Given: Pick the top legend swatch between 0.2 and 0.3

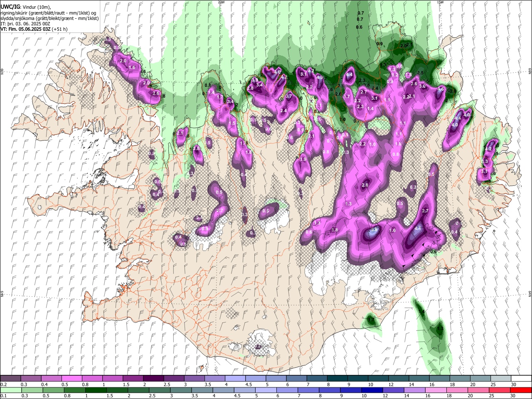Looking at the screenshot, I should 10,379.
